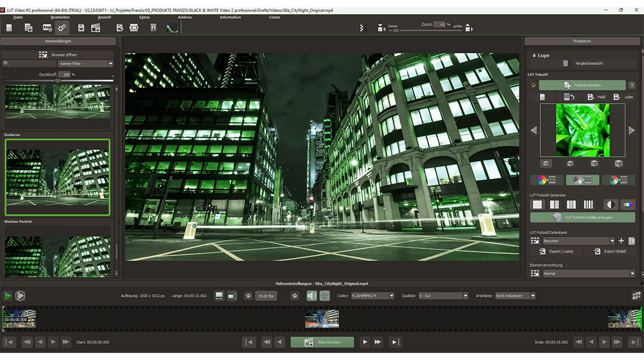
Task: Open the effects gear icon in the toolbar
Action: (62, 28)
